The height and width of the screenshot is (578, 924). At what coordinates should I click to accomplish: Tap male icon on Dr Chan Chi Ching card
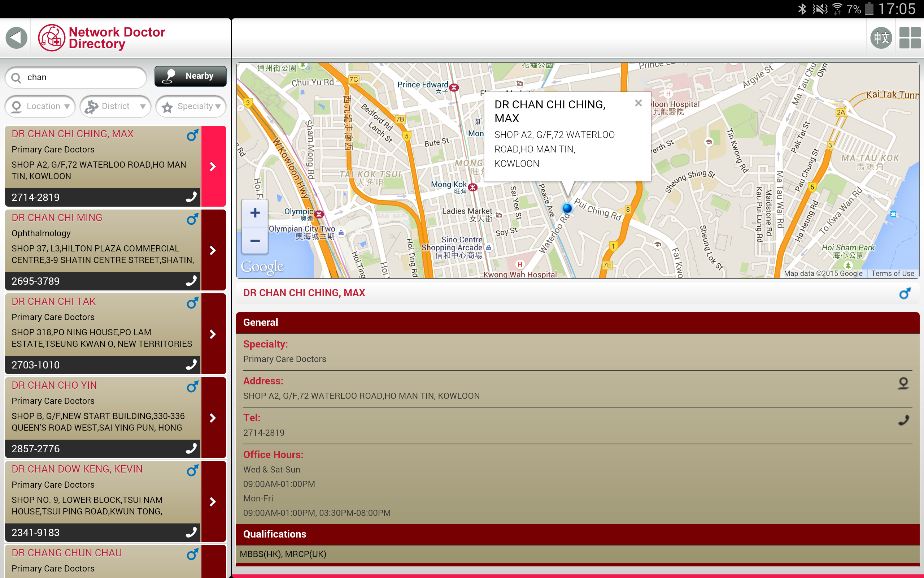point(192,135)
